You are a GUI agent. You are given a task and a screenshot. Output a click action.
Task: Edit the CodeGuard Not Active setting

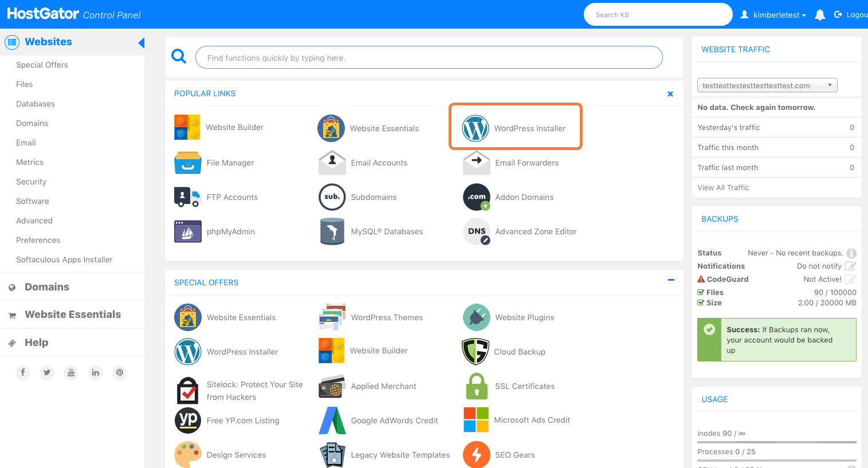pyautogui.click(x=851, y=280)
